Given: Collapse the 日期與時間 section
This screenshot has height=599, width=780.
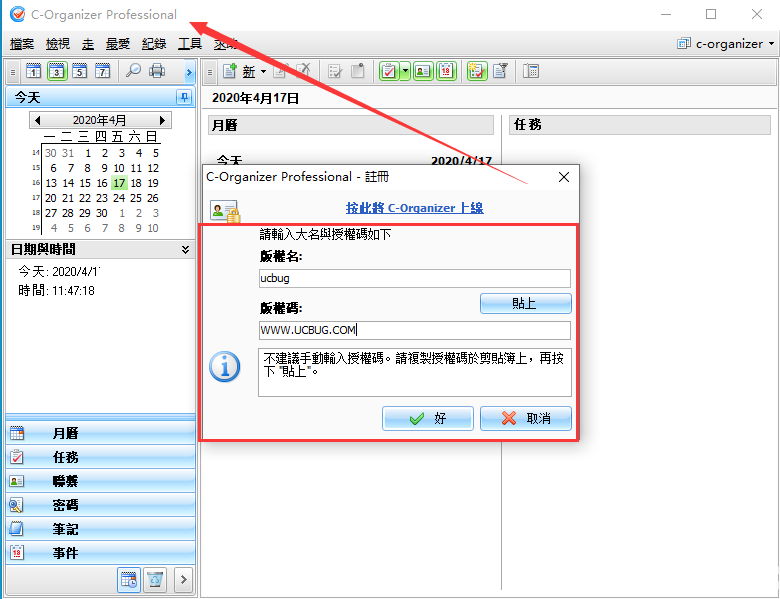Looking at the screenshot, I should 185,249.
